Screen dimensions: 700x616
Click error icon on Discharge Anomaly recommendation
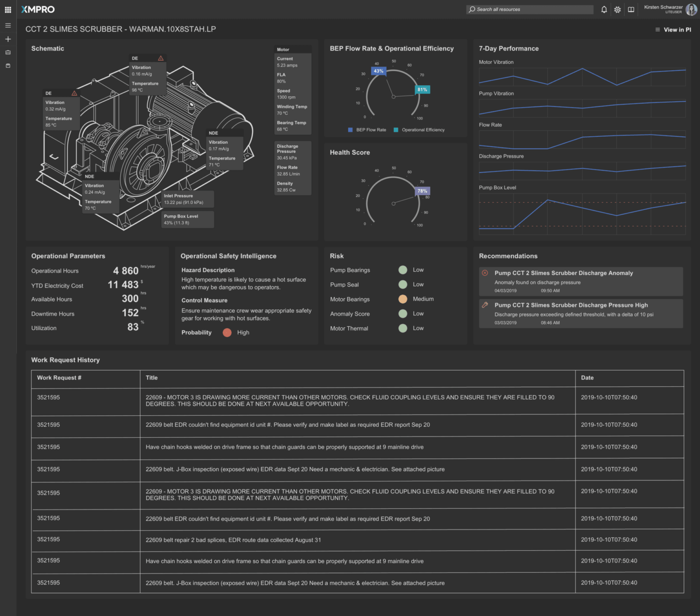(x=485, y=273)
